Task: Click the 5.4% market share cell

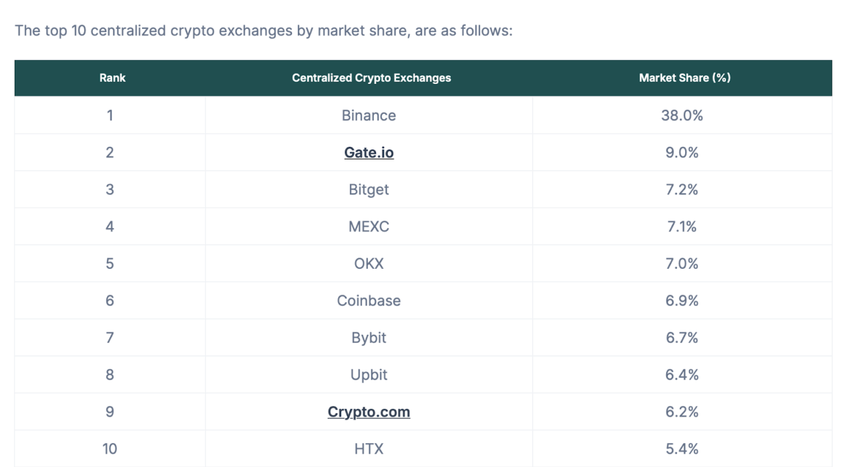Action: click(x=682, y=449)
